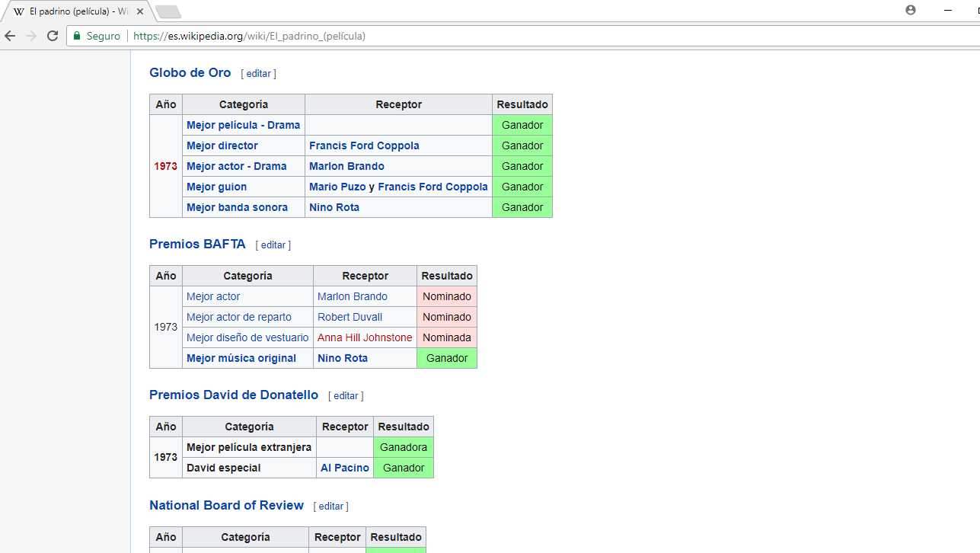Click the browser back arrow
The image size is (980, 553).
[x=10, y=36]
